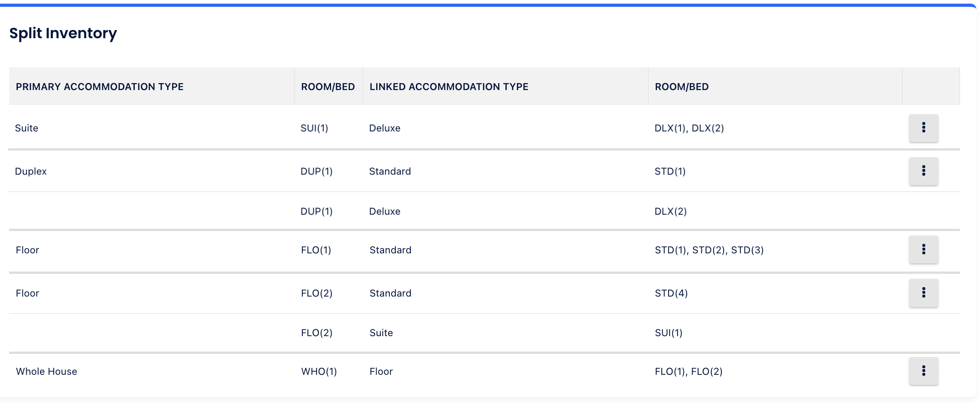Open actions menu for Floor FLO(1) row
The width and height of the screenshot is (980, 403).
(923, 250)
